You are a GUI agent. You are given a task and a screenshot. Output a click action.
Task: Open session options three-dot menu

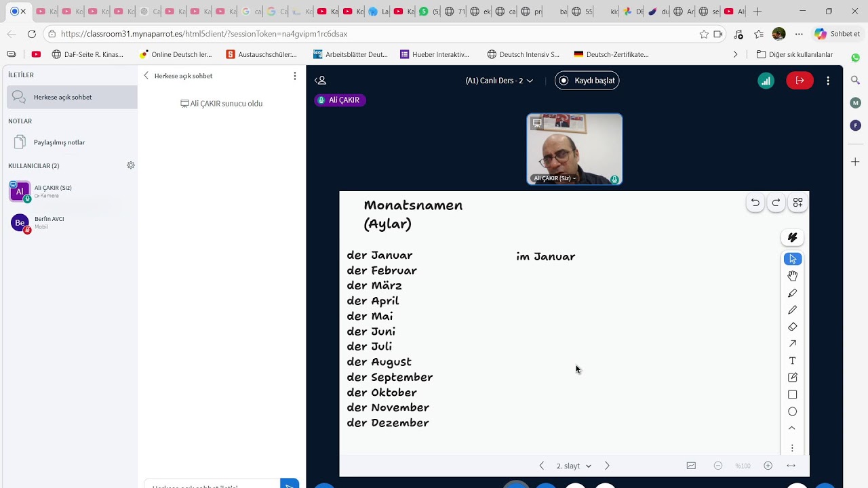pos(828,81)
